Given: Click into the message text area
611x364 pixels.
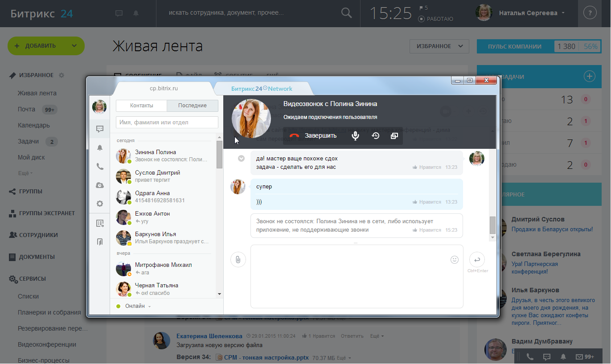Looking at the screenshot, I should pyautogui.click(x=357, y=276).
